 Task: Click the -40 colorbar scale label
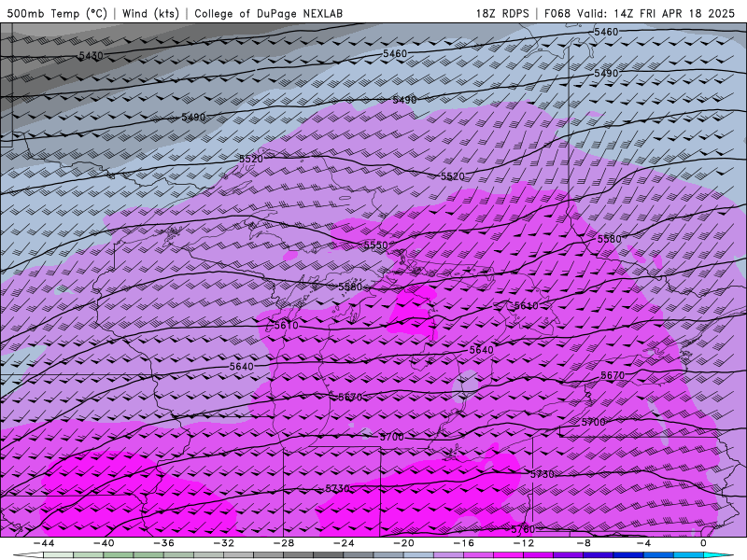click(x=104, y=543)
